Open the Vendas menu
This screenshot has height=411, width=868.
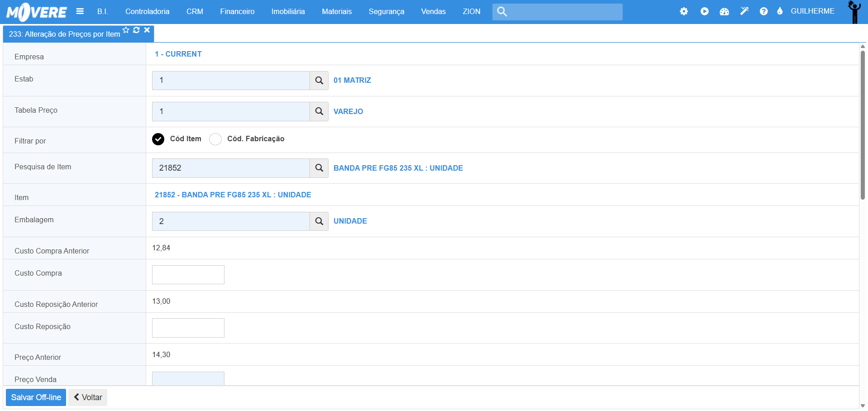434,11
